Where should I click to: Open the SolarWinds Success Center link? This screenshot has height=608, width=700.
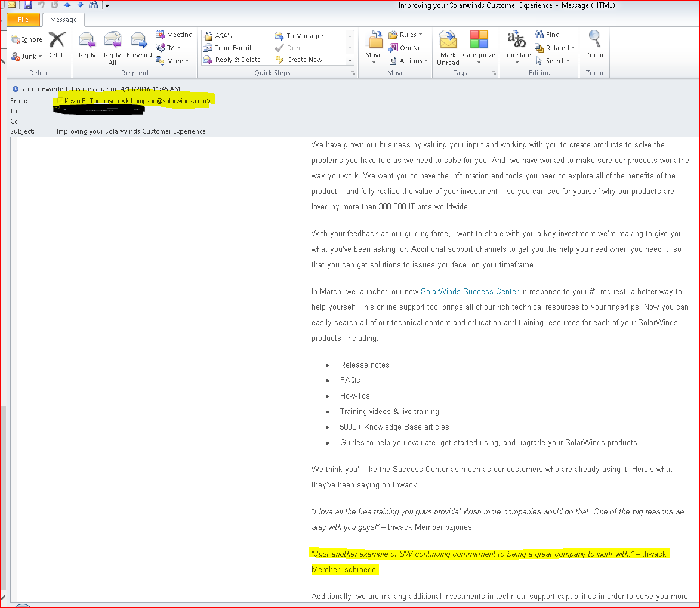(x=469, y=292)
